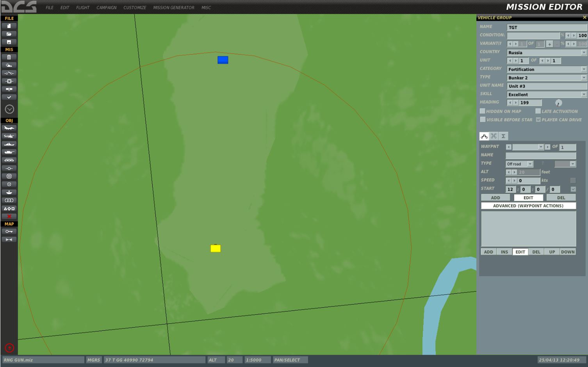The image size is (588, 367).
Task: Open the FILE menu
Action: [50, 7]
